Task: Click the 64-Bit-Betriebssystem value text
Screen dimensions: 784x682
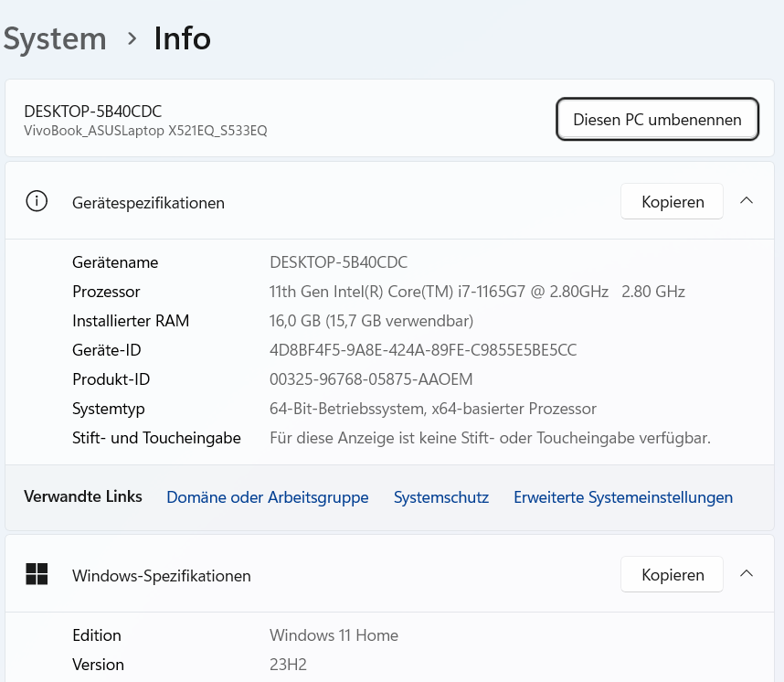Action: [x=433, y=409]
